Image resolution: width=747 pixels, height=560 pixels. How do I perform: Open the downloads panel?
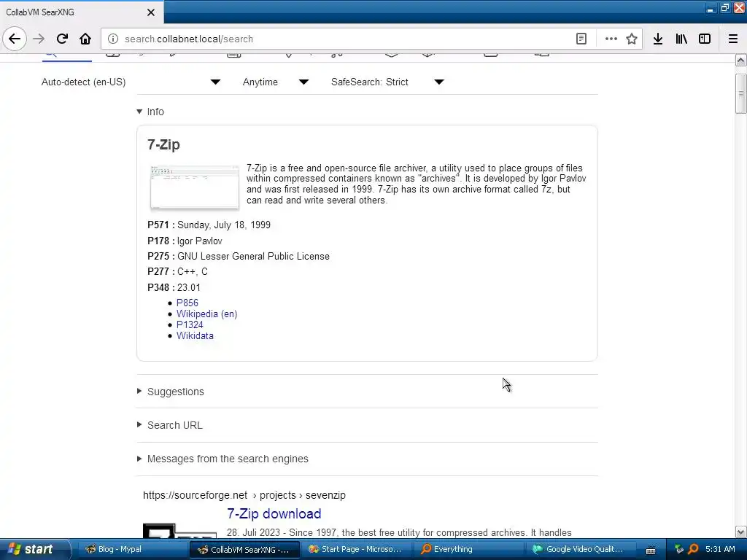point(658,39)
